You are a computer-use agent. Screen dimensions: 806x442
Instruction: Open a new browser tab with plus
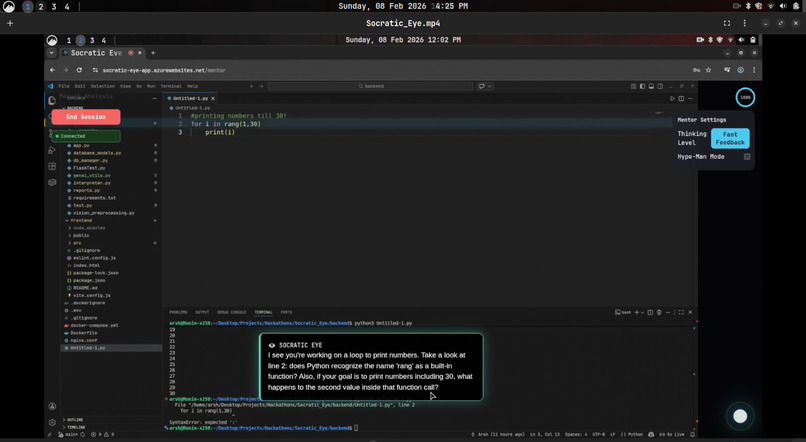click(x=153, y=53)
